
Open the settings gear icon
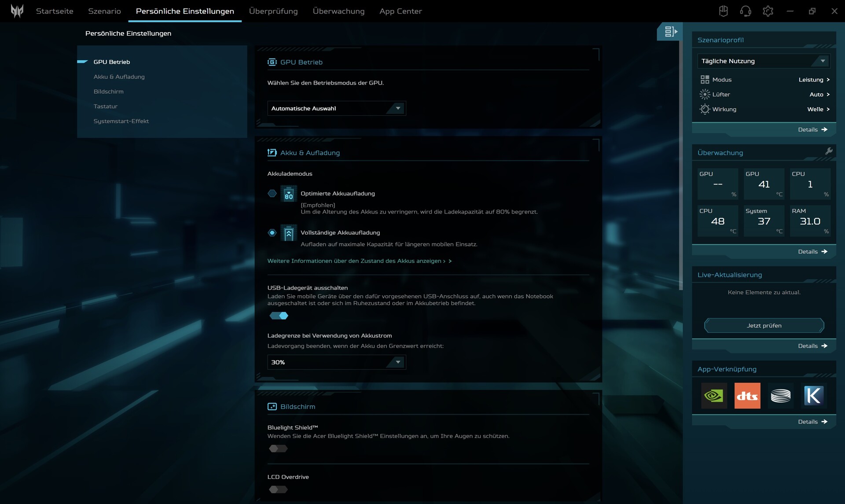tap(768, 11)
